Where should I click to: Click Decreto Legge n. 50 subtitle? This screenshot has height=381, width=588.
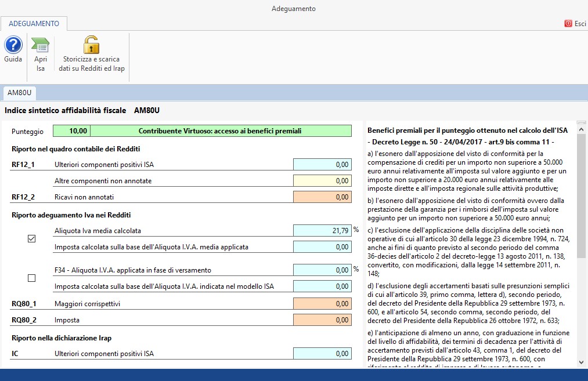(x=461, y=142)
